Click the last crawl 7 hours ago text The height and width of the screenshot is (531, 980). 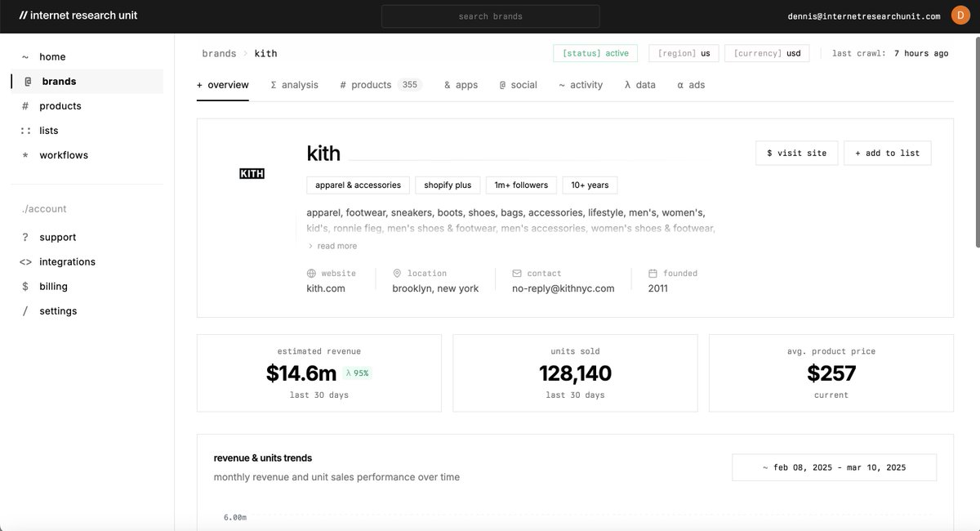[x=890, y=53]
